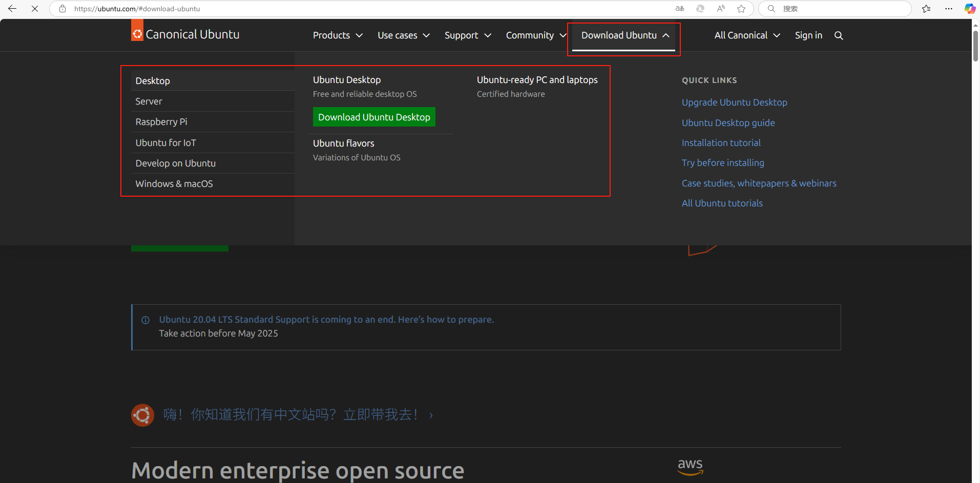Image resolution: width=980 pixels, height=483 pixels.
Task: Open the Upgrade Ubuntu Desktop quick link
Action: point(734,102)
